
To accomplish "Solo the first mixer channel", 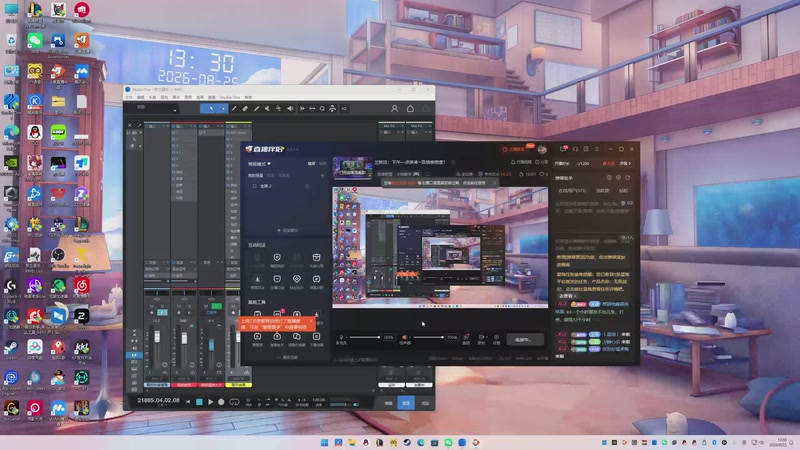I will point(162,306).
